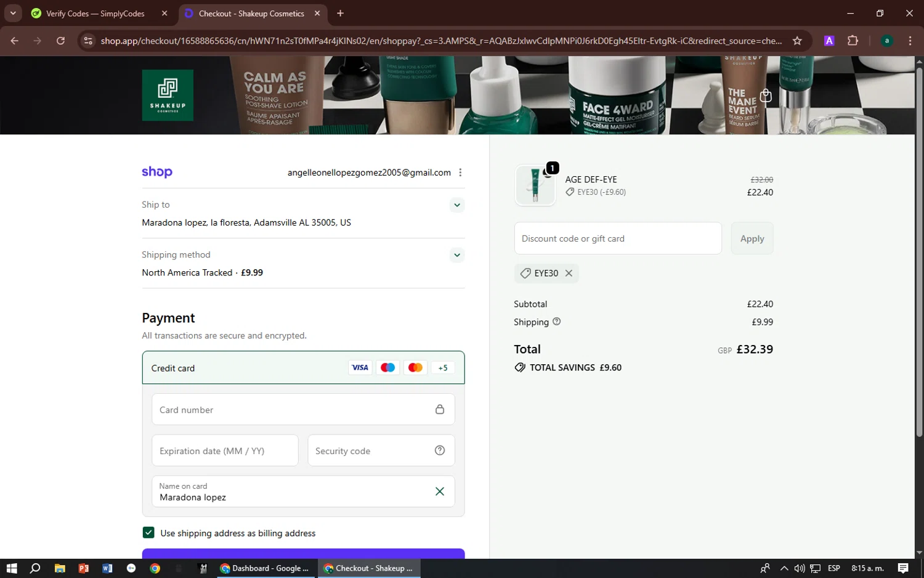The height and width of the screenshot is (578, 924).
Task: Go forward in browser history
Action: point(38,41)
